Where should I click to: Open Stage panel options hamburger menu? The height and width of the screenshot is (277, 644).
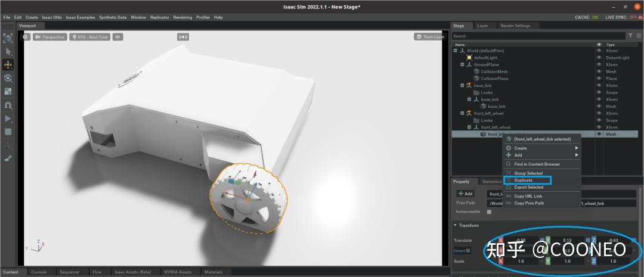click(639, 36)
